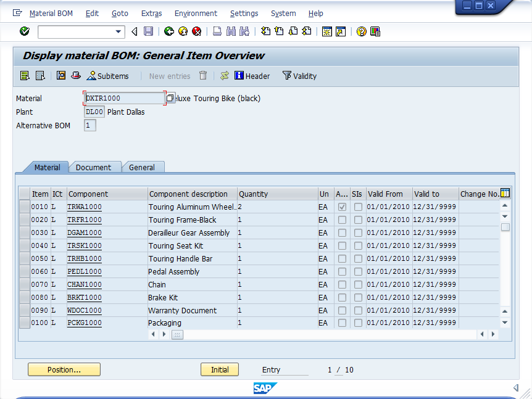Select row header for item 0050
This screenshot has height=399, width=532.
click(25, 258)
